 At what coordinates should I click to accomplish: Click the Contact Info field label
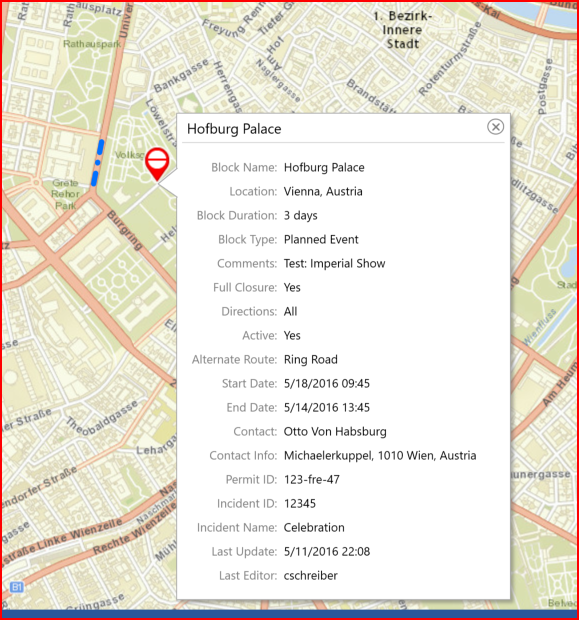[x=243, y=456]
